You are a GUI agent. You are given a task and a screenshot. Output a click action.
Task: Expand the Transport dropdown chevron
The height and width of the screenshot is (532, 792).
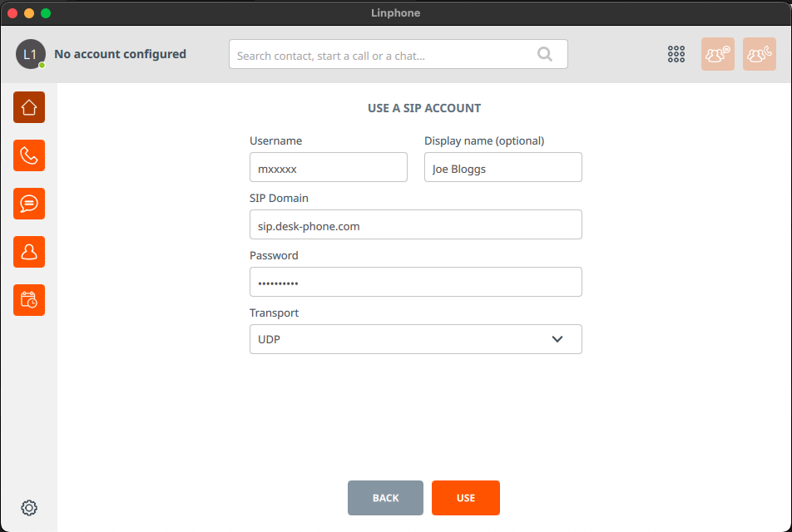557,339
